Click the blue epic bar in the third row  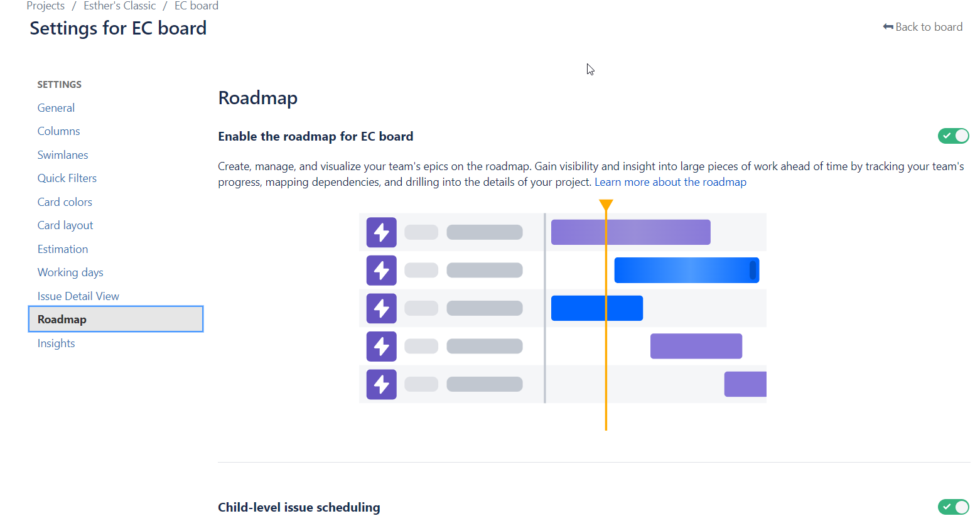coord(596,308)
